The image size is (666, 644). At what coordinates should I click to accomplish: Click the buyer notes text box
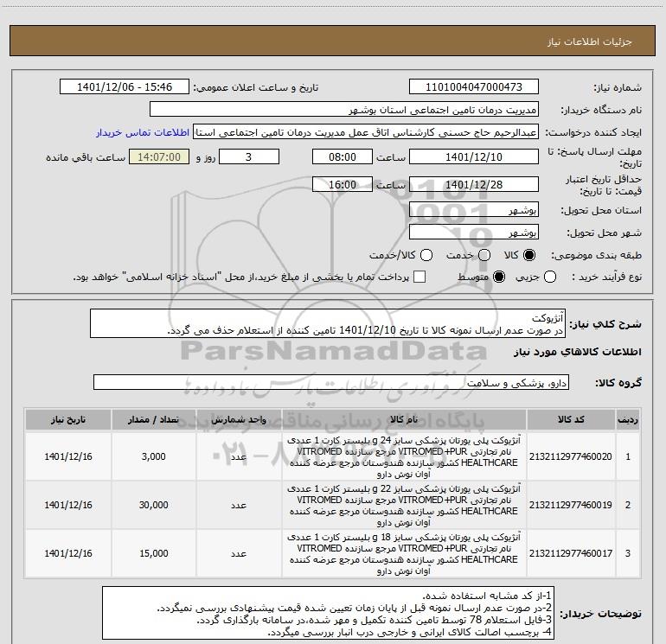[x=328, y=613]
